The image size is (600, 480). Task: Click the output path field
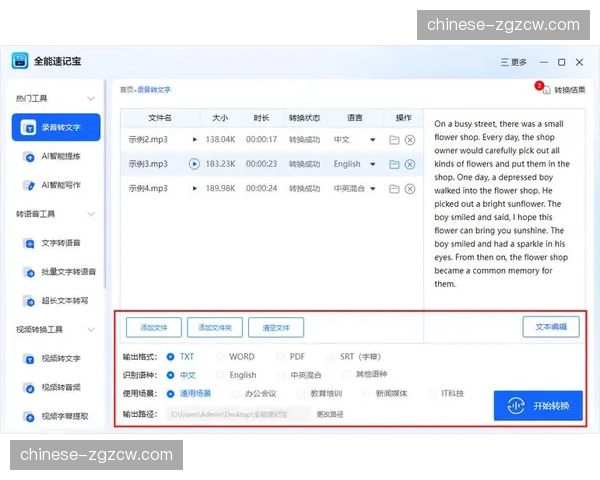(x=239, y=414)
